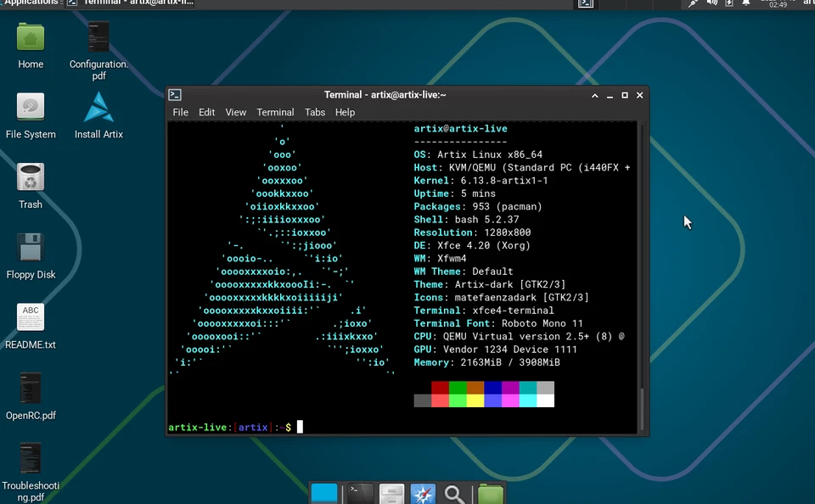
Task: Open the file manager from the dock
Action: [x=391, y=492]
